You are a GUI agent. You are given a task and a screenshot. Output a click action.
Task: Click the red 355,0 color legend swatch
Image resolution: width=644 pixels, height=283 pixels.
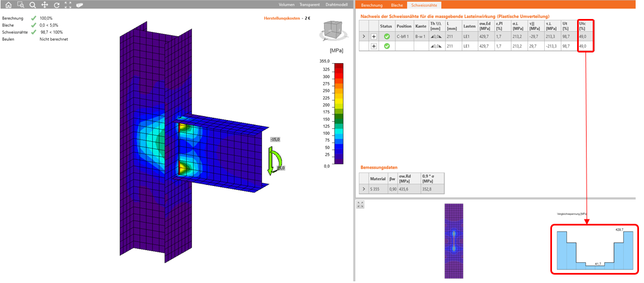(338, 65)
